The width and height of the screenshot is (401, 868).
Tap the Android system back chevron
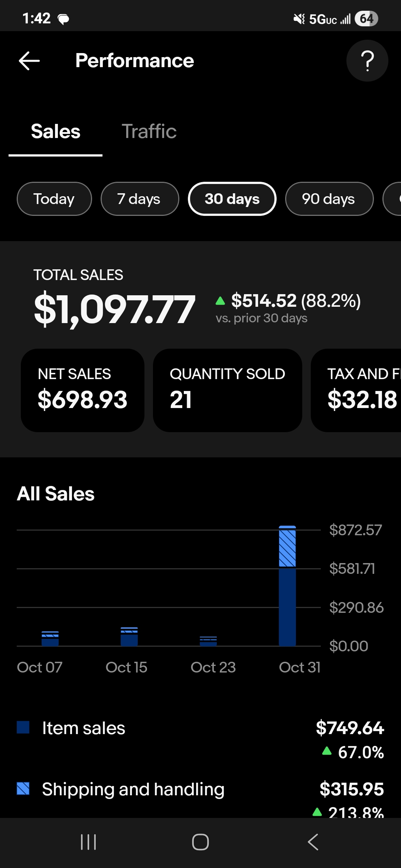(313, 842)
